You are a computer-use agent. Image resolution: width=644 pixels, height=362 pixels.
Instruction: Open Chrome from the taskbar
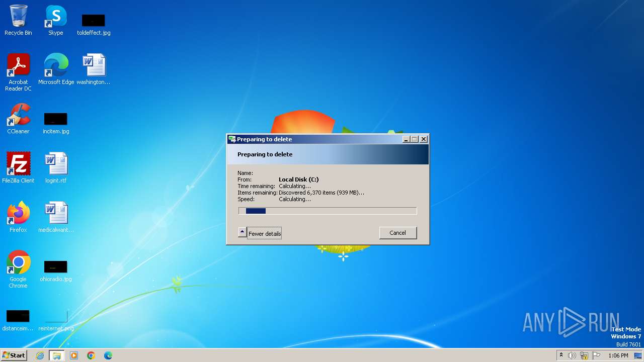click(91, 355)
